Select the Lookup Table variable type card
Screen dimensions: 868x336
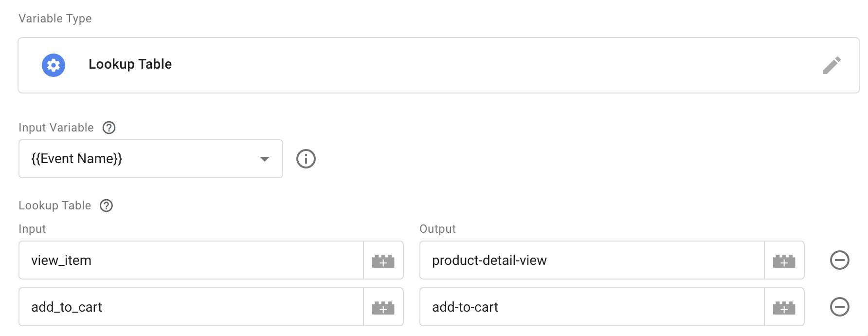[439, 65]
